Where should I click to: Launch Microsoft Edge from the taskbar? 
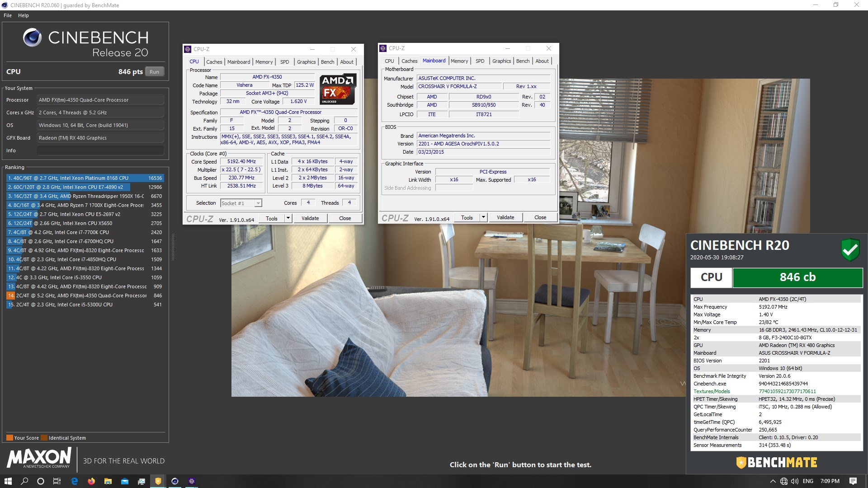point(75,481)
